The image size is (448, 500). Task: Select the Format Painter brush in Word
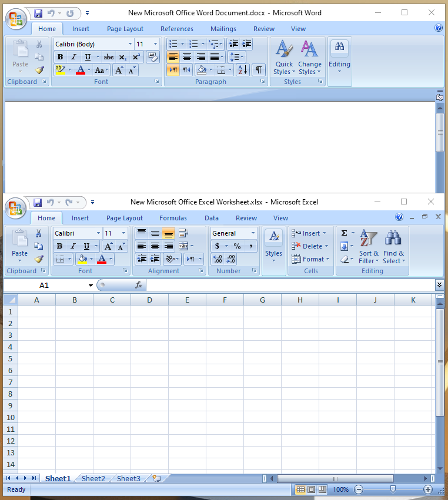tap(39, 70)
